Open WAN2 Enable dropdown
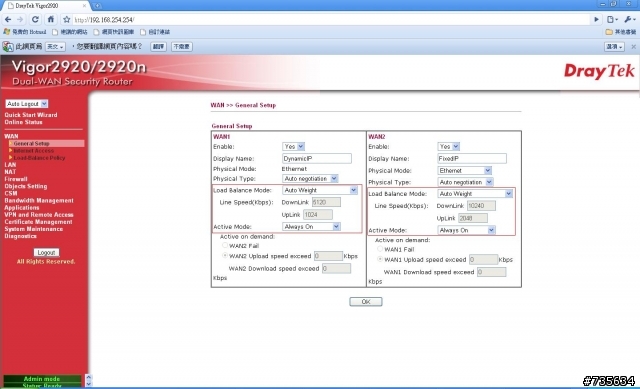The height and width of the screenshot is (389, 640). point(449,146)
